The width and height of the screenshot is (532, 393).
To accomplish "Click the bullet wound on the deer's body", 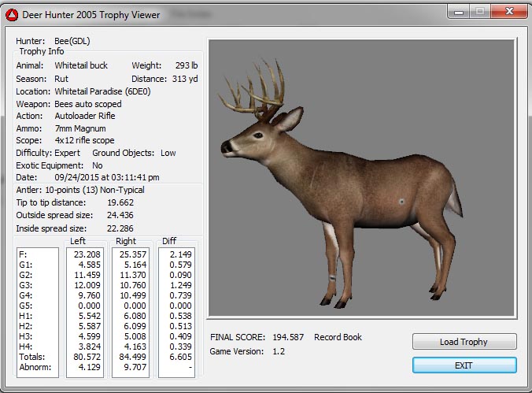I will [x=403, y=202].
